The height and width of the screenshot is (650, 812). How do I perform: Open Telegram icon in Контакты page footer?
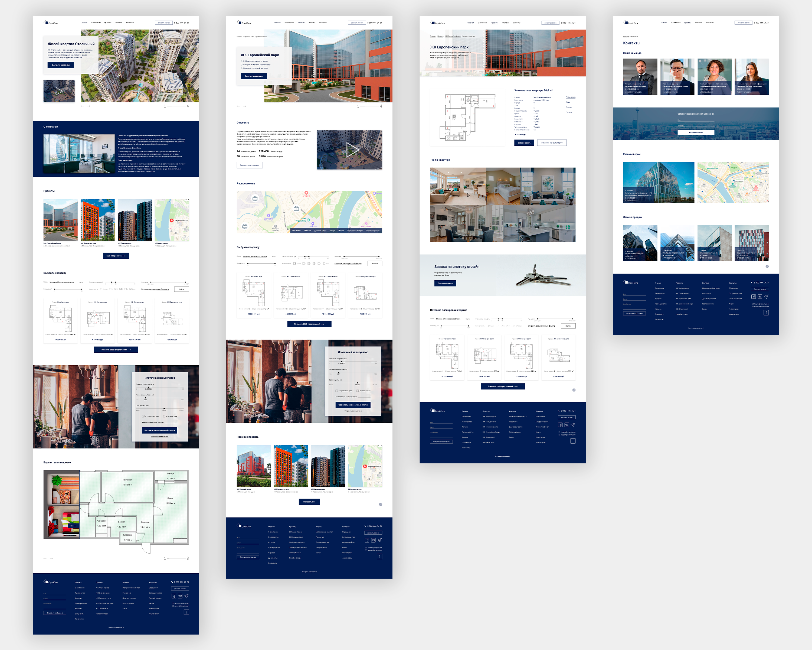(766, 297)
